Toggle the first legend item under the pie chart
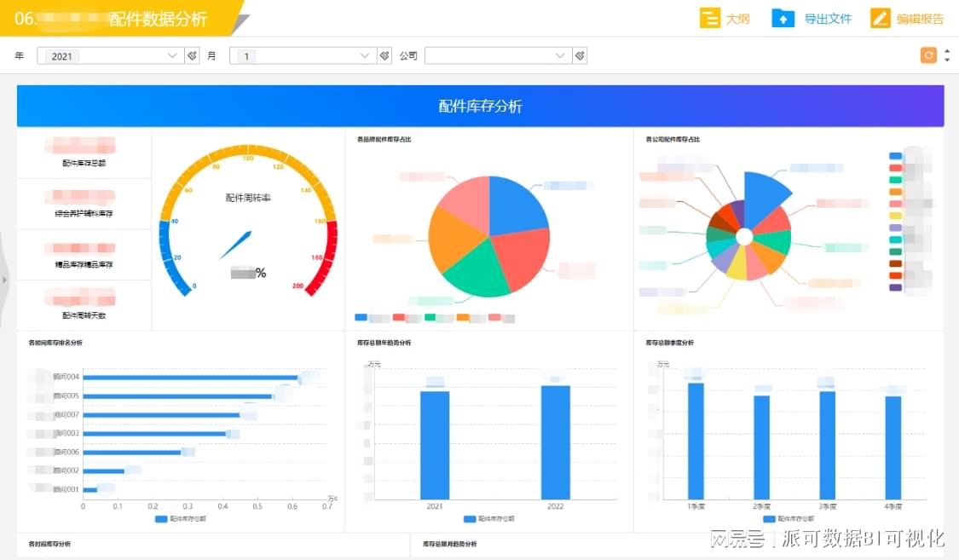 tap(360, 317)
